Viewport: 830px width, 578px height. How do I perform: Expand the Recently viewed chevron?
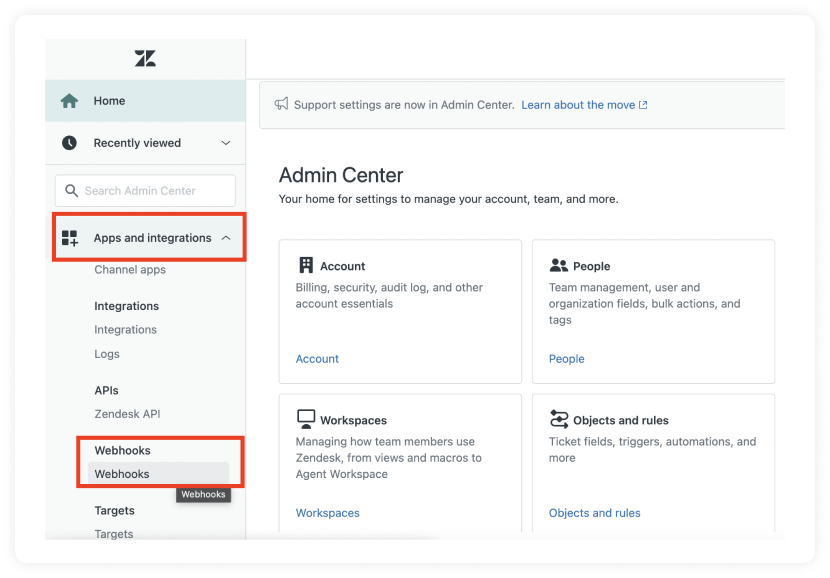(x=226, y=143)
